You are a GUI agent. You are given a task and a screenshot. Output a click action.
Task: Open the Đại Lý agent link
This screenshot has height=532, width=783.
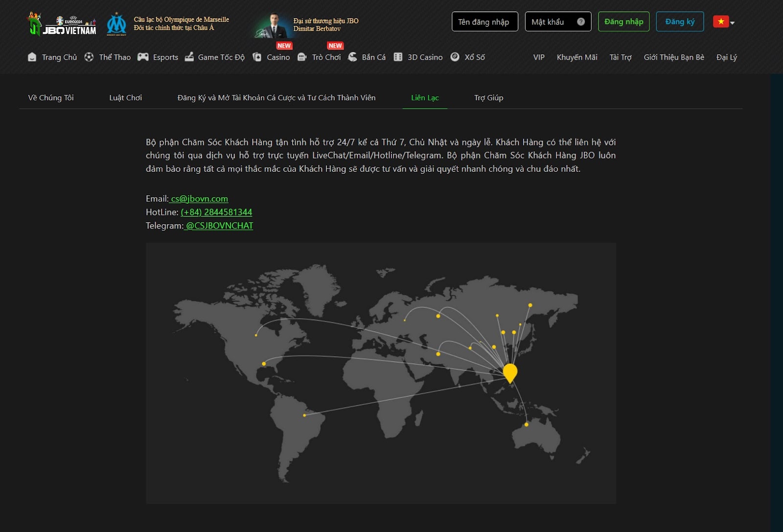(727, 57)
